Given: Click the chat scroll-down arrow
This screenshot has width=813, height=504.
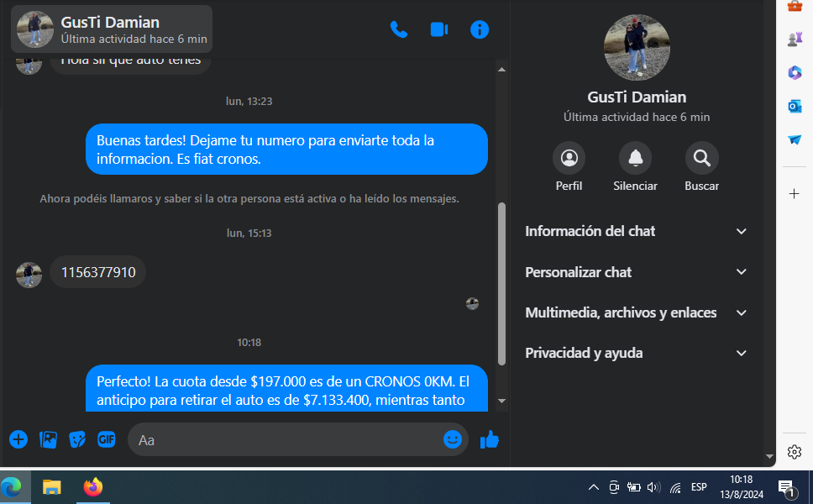Looking at the screenshot, I should coord(501,401).
